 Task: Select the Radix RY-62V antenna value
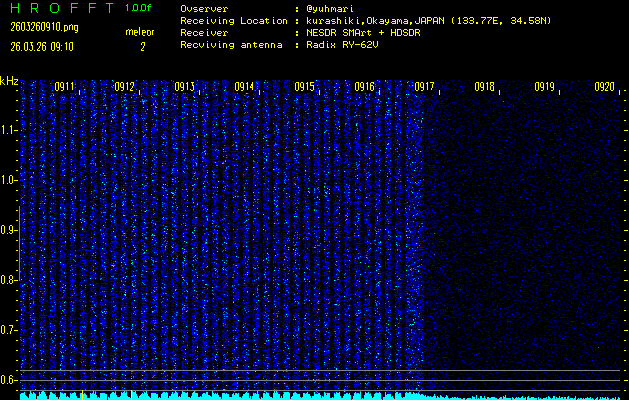[342, 45]
